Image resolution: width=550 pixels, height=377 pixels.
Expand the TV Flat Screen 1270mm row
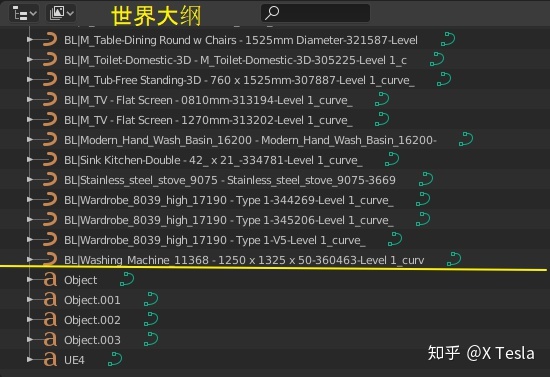click(30, 120)
